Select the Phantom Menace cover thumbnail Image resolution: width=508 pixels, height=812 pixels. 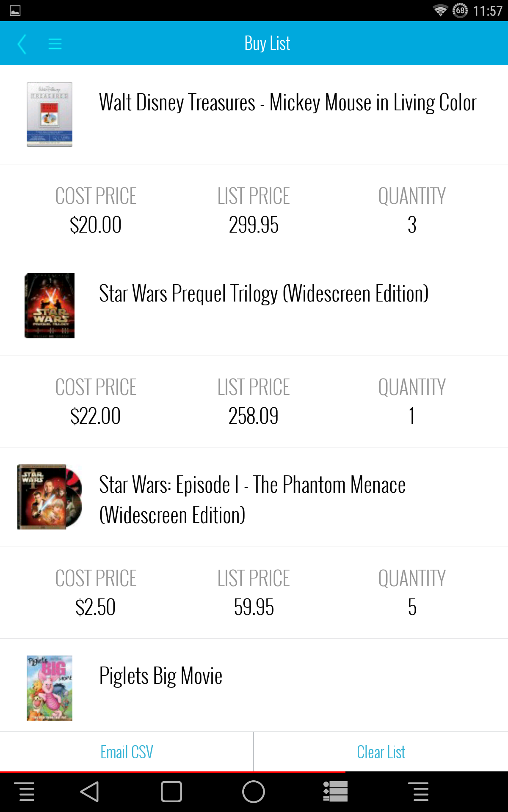click(x=50, y=497)
